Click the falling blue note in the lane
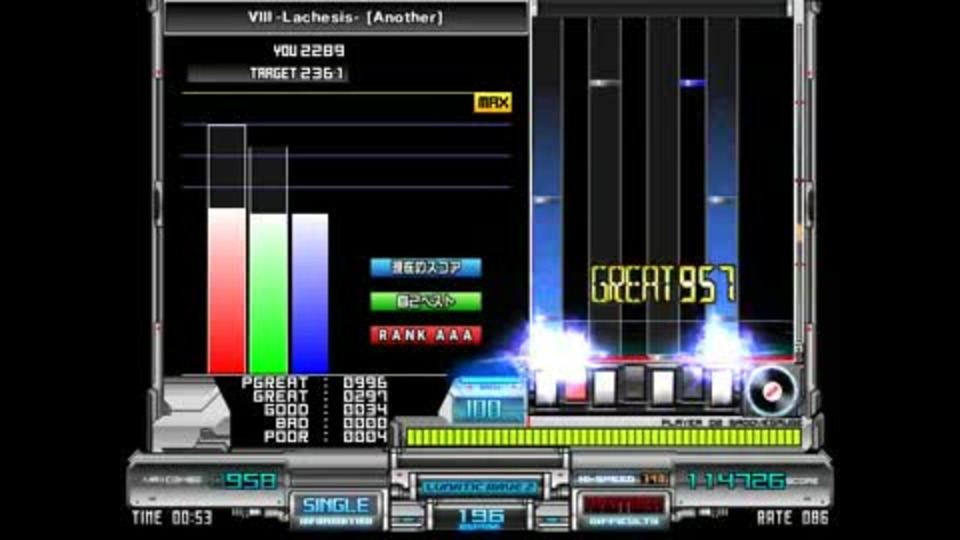 (692, 83)
